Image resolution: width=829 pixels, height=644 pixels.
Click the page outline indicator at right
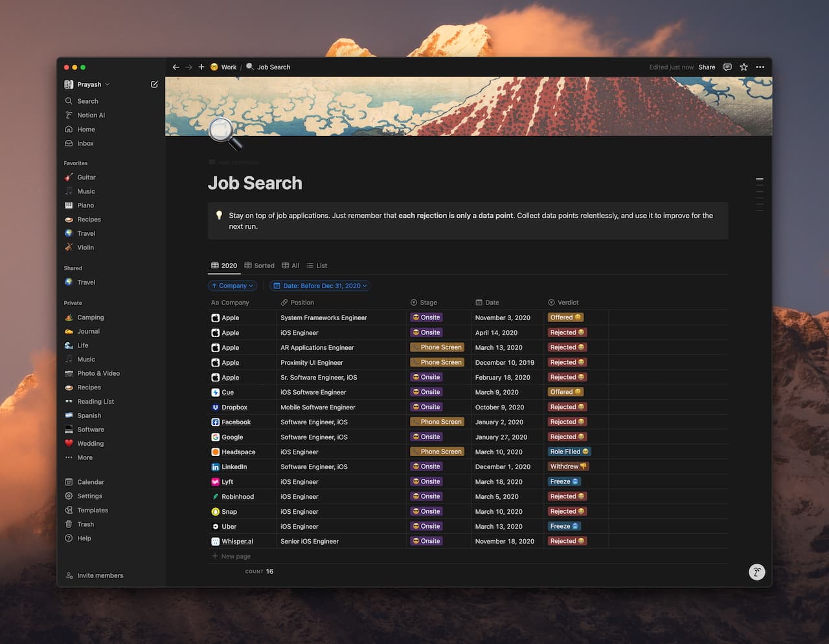click(x=760, y=194)
